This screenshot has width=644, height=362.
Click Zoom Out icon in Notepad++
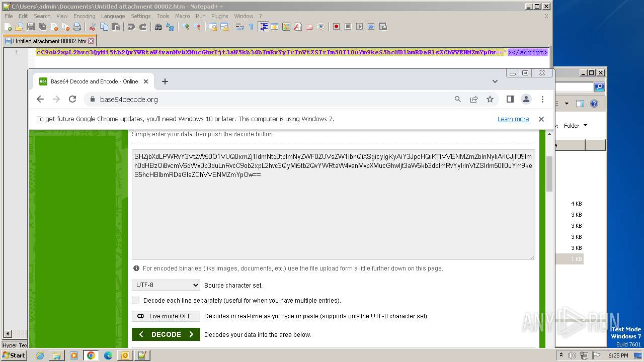[197, 27]
